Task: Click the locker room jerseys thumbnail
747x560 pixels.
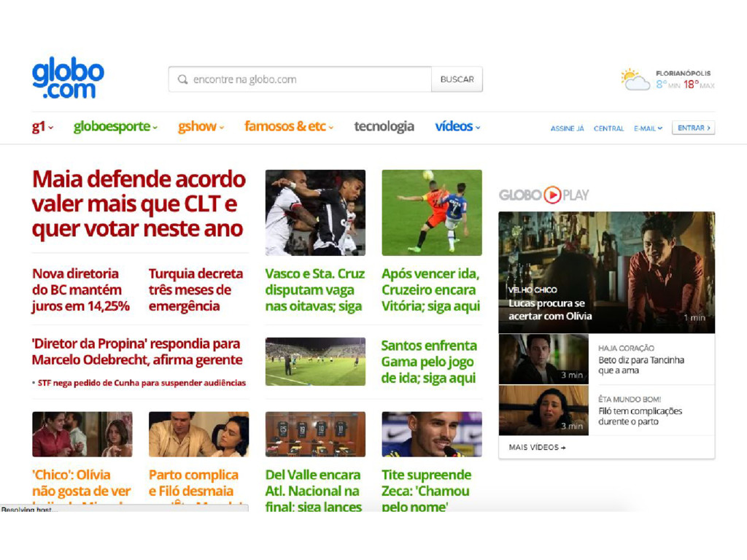Action: [315, 435]
